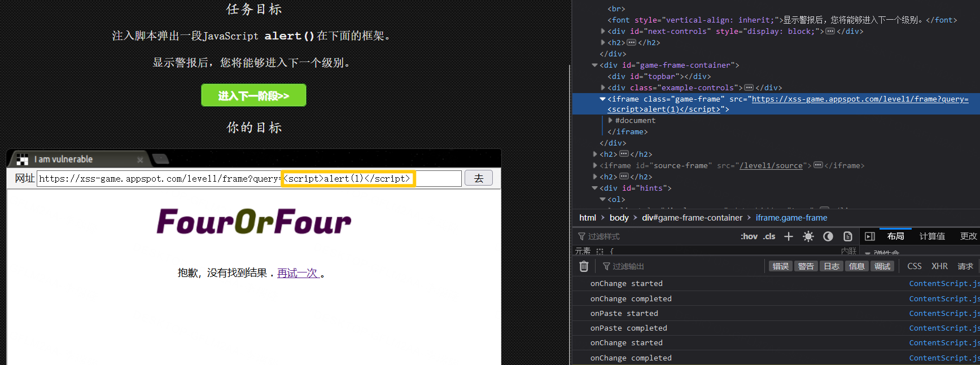Click the sidebar pane toggle icon
This screenshot has width=980, height=365.
(x=870, y=236)
